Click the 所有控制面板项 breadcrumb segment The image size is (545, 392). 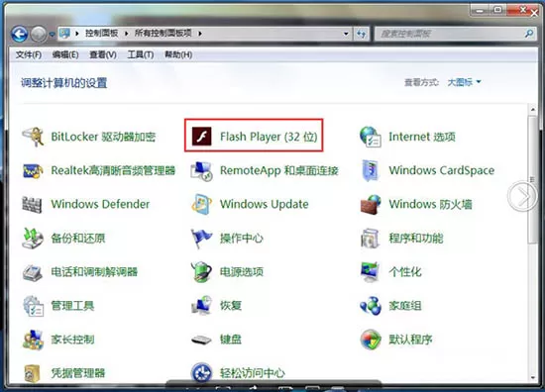(163, 34)
